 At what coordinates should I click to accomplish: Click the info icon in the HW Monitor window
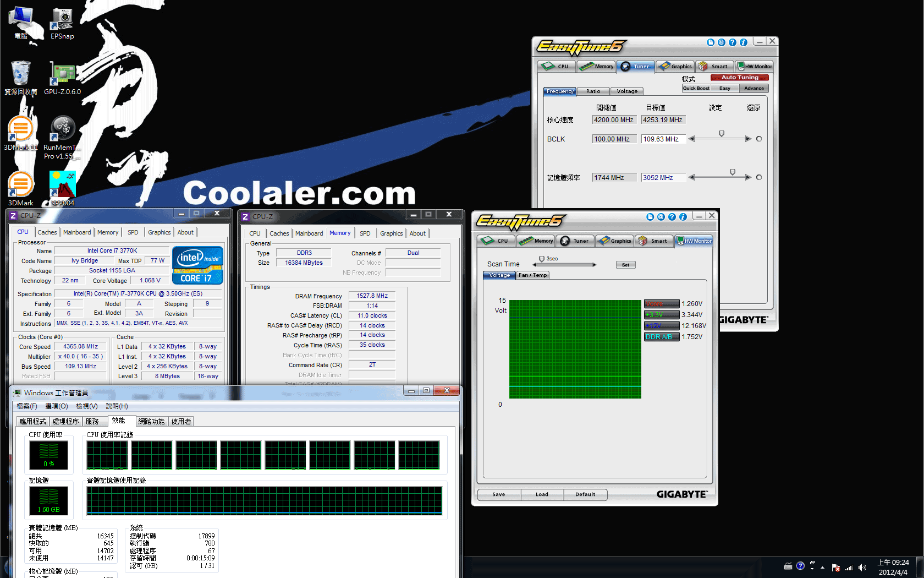coord(683,217)
